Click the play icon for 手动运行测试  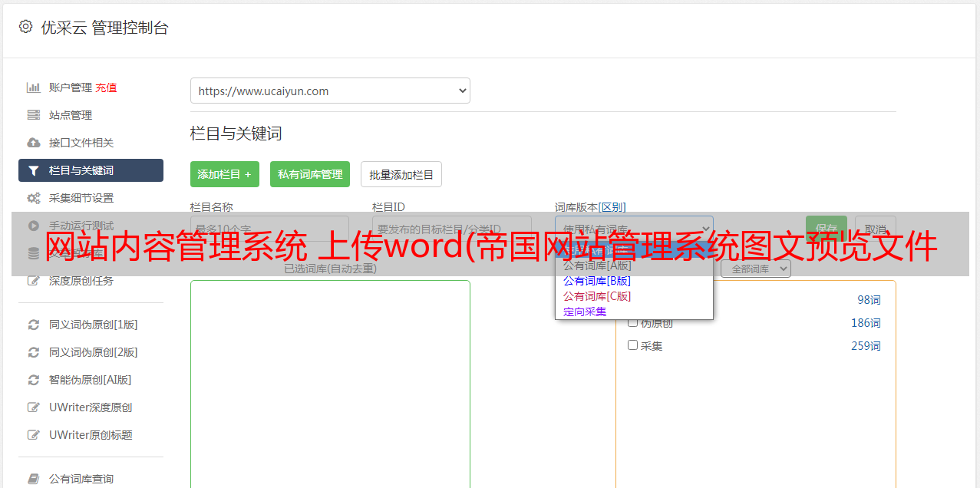(33, 226)
